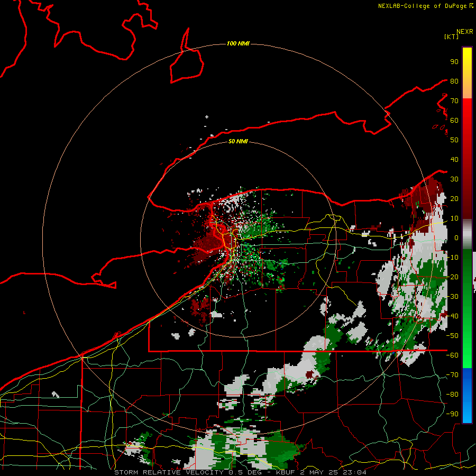Click the KT units label above the color scale
The height and width of the screenshot is (476, 476).
451,36
